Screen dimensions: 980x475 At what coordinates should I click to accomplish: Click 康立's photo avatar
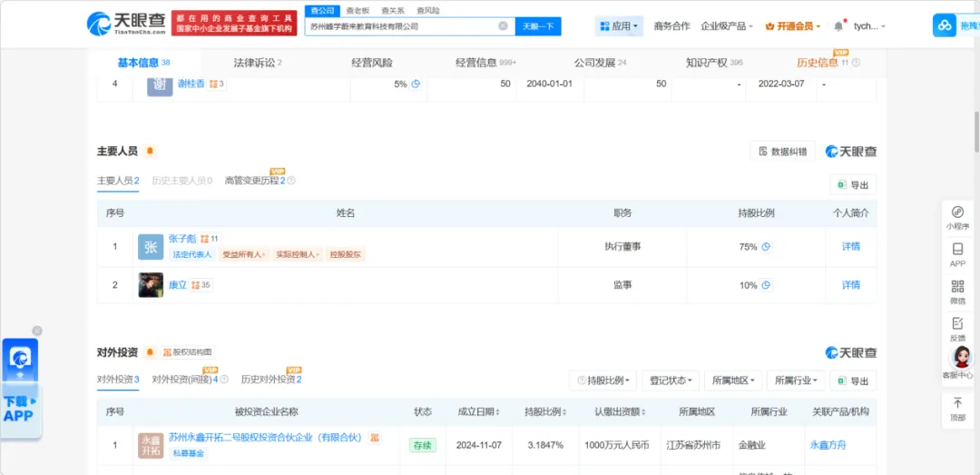pos(151,285)
